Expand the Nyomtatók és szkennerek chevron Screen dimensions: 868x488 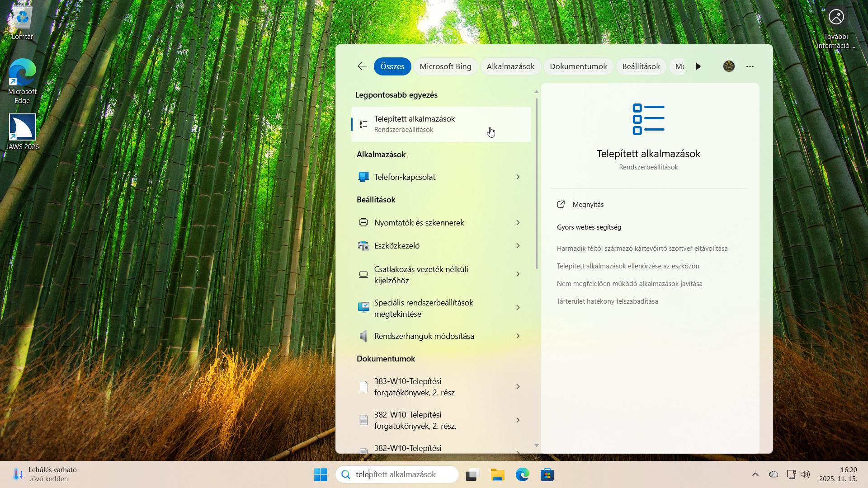point(518,223)
